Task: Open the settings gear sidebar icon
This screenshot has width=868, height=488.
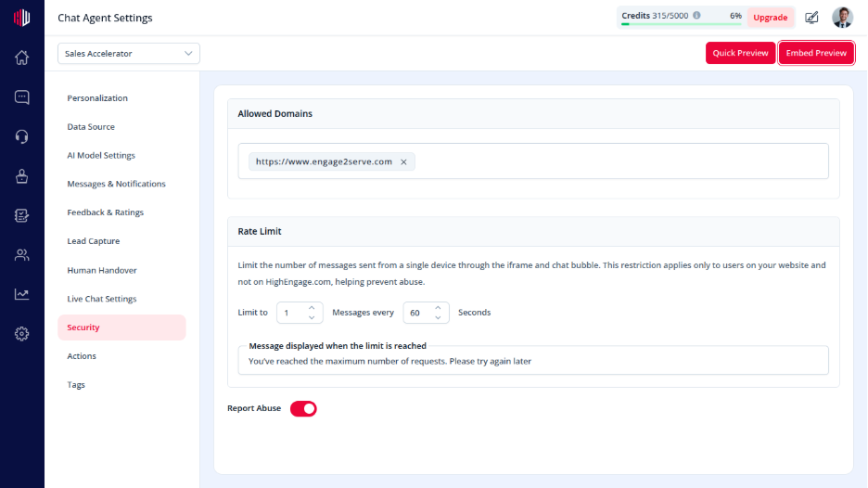Action: (21, 334)
